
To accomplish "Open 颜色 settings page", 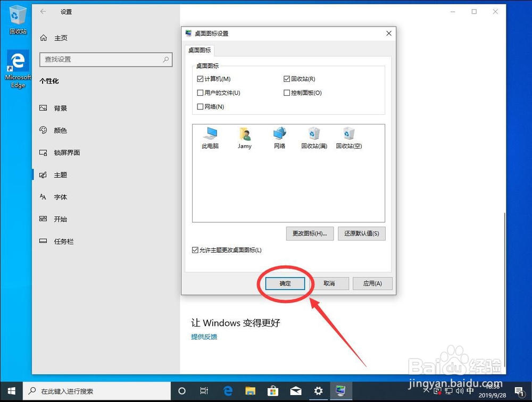I will (61, 130).
